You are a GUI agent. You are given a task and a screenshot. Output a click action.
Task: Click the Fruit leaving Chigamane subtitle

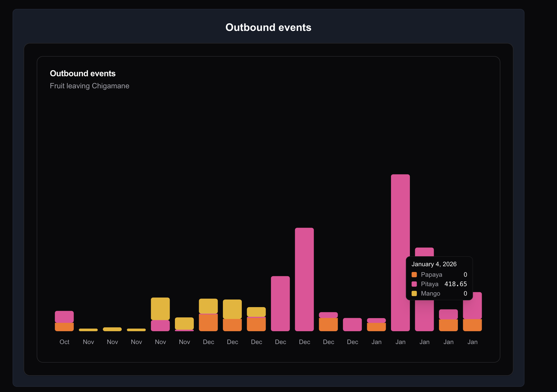[89, 86]
